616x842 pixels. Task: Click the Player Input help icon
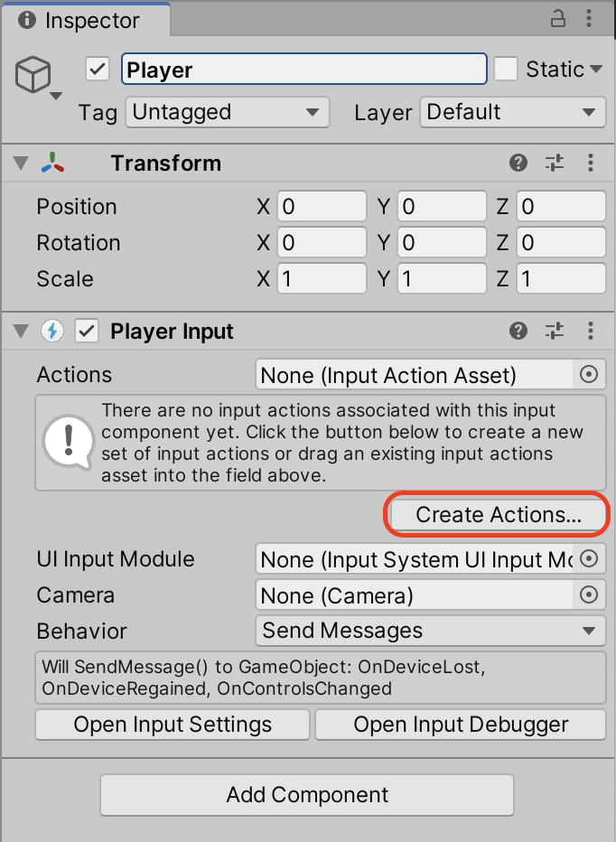(x=518, y=332)
